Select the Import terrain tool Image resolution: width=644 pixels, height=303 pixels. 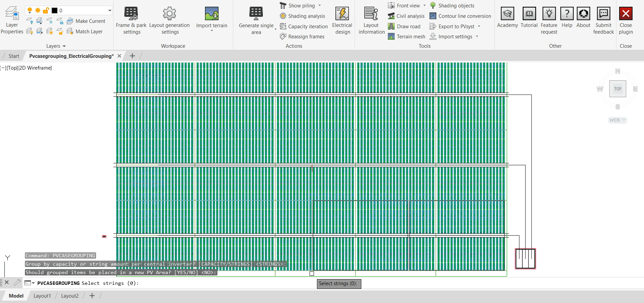pyautogui.click(x=211, y=17)
